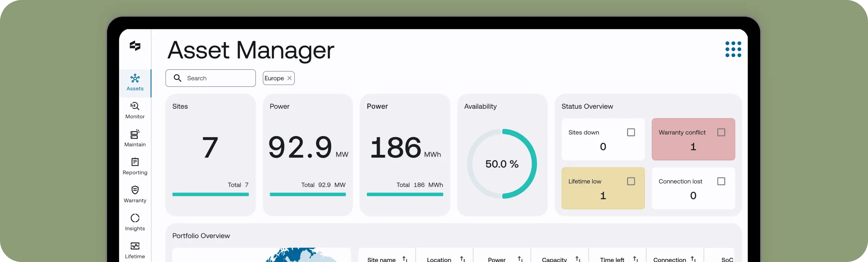Click the "186" MWh value
Viewport: 868px width, 262px height.
(x=396, y=148)
